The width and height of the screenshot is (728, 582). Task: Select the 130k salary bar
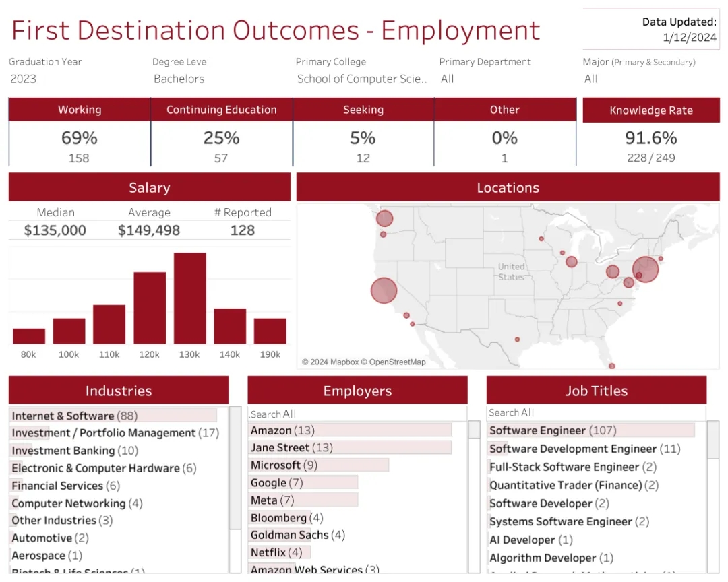(x=189, y=298)
